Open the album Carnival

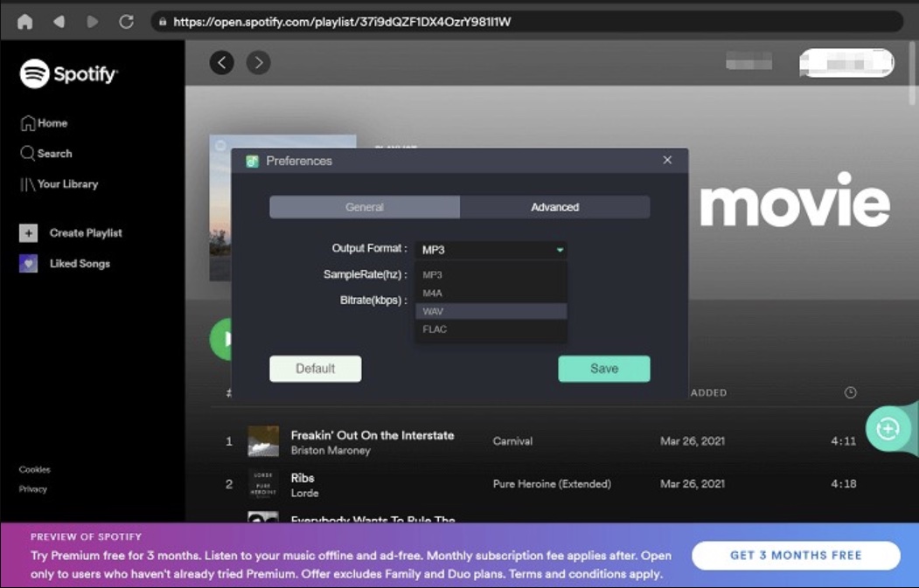(512, 441)
